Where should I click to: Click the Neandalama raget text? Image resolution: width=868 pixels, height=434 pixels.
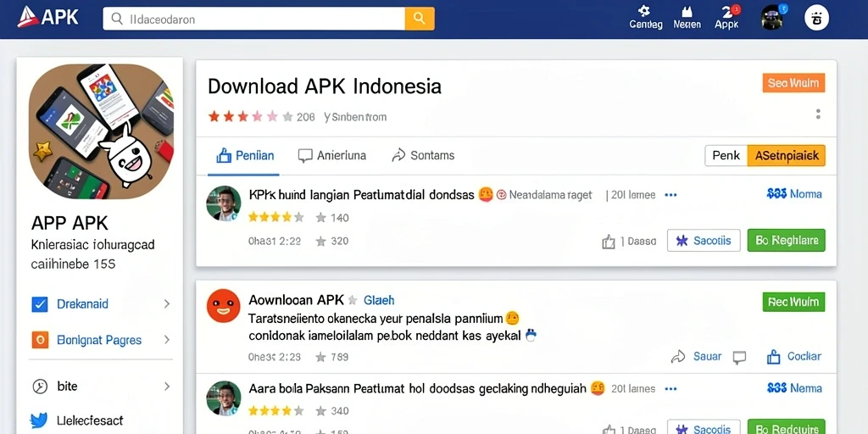pos(550,195)
